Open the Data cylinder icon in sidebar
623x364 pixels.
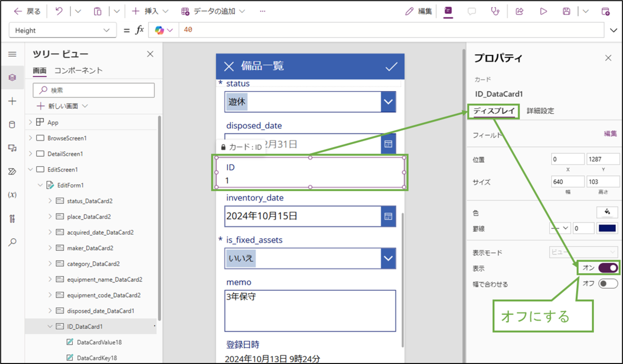pyautogui.click(x=12, y=125)
